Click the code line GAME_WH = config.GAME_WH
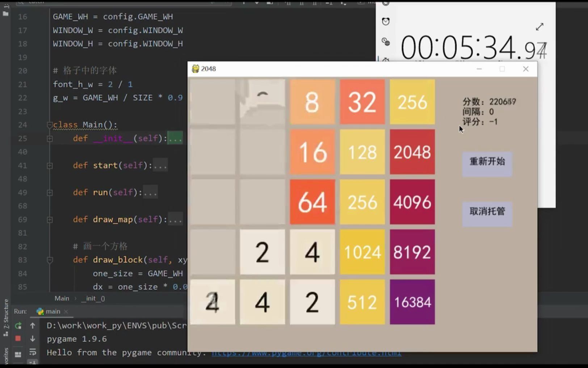This screenshot has width=588, height=368. point(113,17)
